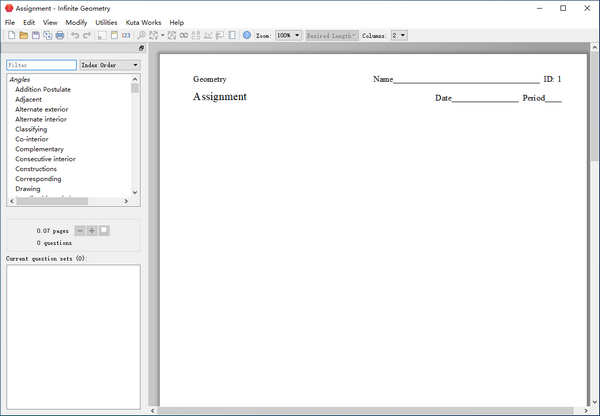This screenshot has width=600, height=416.
Task: Click the Filter search field
Action: coord(41,65)
